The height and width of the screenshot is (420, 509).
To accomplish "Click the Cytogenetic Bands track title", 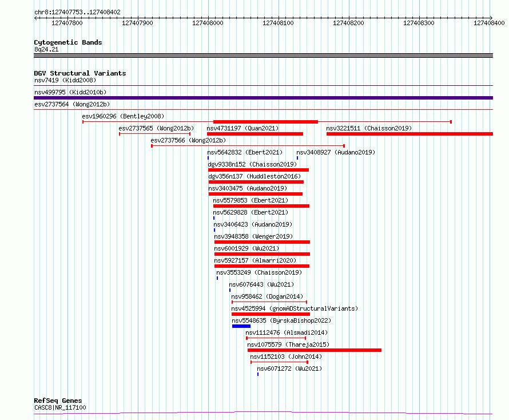I will (68, 42).
